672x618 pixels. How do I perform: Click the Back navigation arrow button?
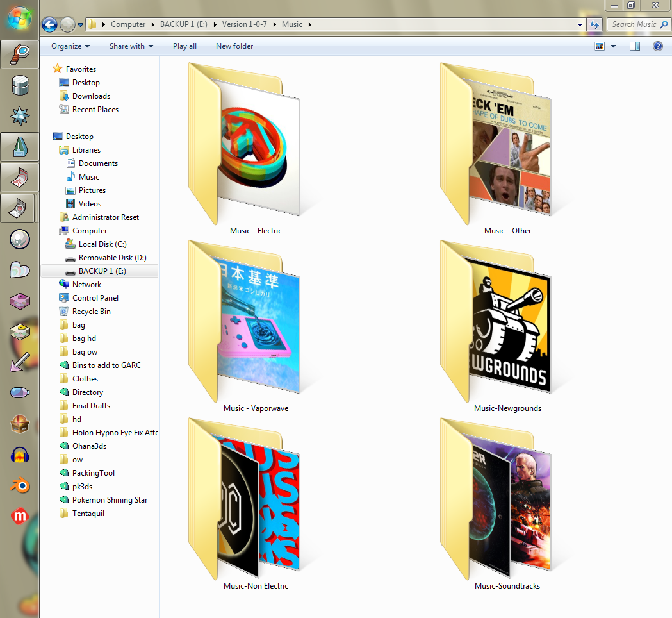pos(49,24)
